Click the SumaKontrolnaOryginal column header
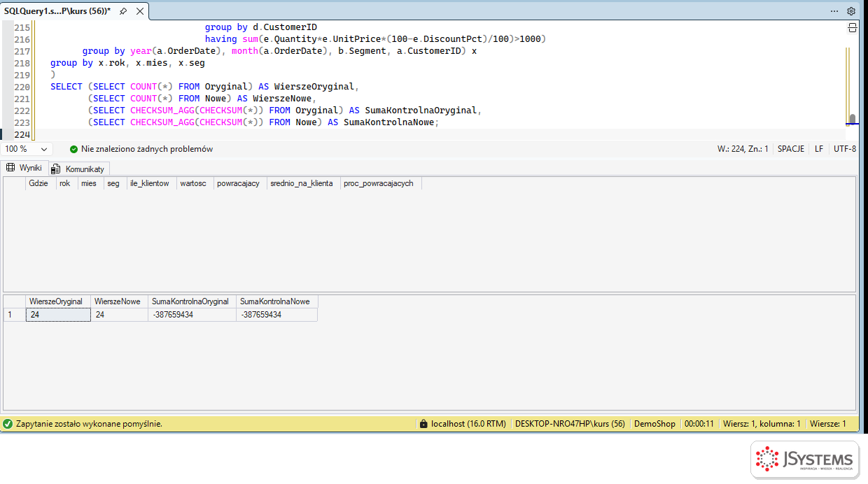868x484 pixels. tap(192, 301)
